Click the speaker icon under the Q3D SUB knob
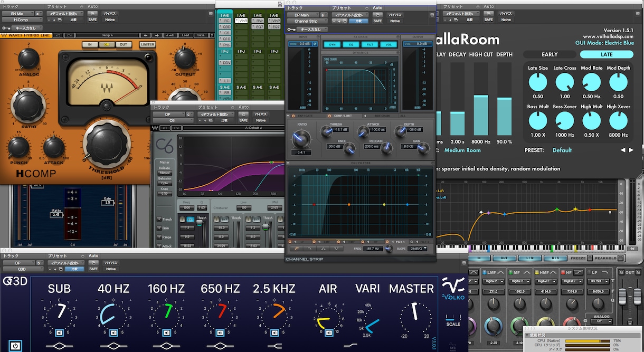Image resolution: width=644 pixels, height=352 pixels. click(60, 332)
